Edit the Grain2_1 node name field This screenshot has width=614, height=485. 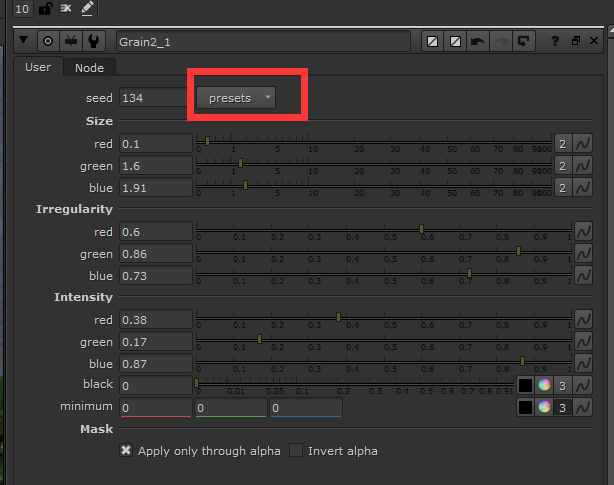pos(263,41)
